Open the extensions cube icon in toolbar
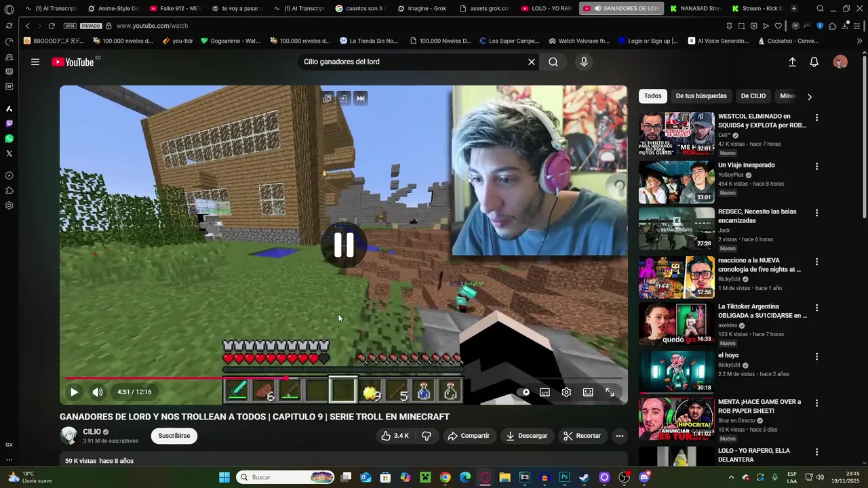 click(x=832, y=26)
